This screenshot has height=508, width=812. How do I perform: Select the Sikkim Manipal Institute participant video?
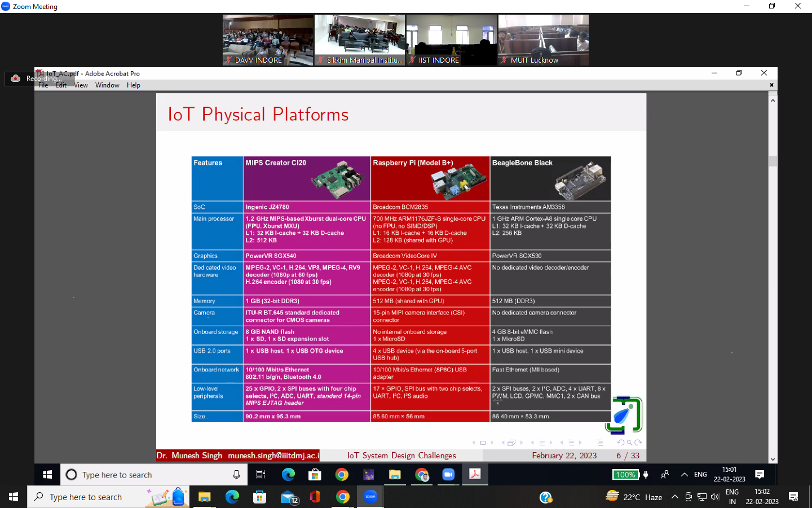click(360, 40)
